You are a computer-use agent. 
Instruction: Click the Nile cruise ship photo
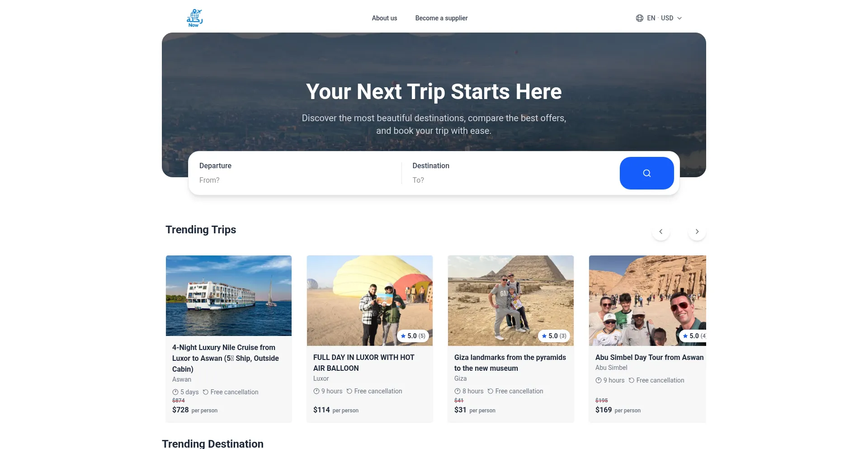click(229, 296)
